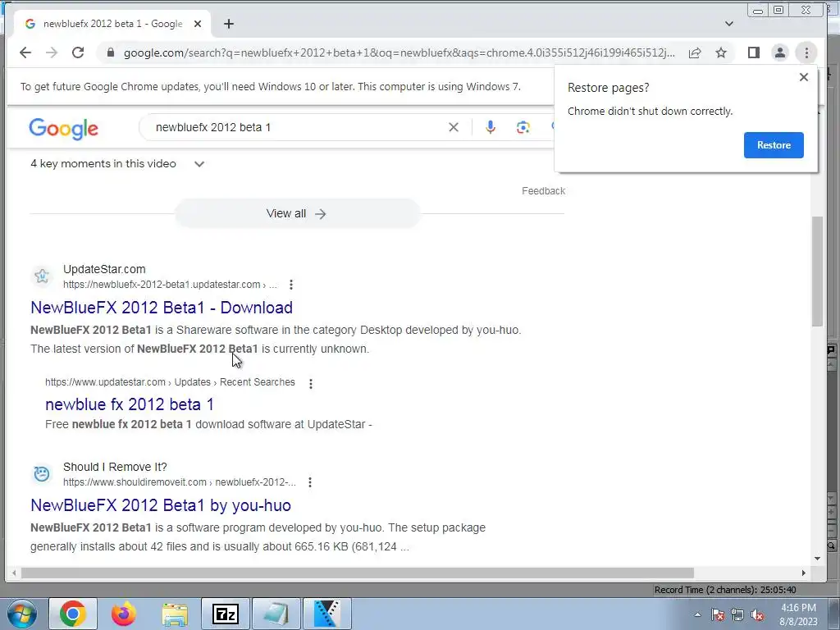The image size is (840, 630).
Task: Click the Should I Remove It? site name
Action: pyautogui.click(x=115, y=467)
